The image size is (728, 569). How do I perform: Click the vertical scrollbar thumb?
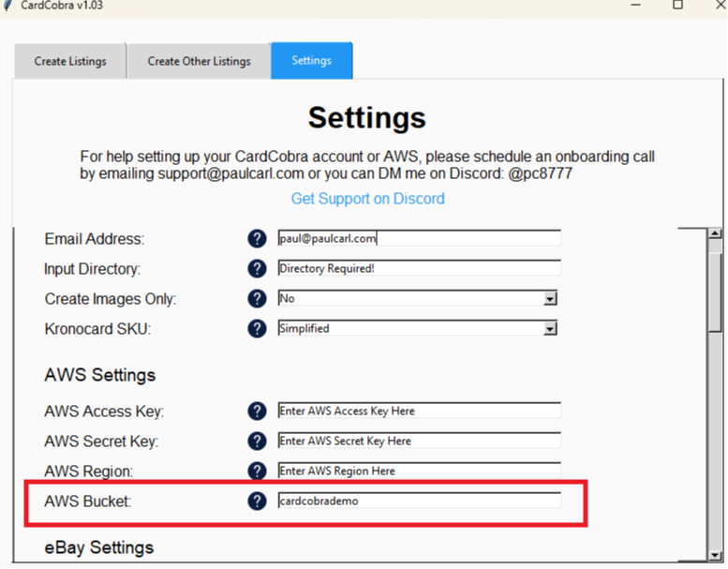(x=715, y=292)
